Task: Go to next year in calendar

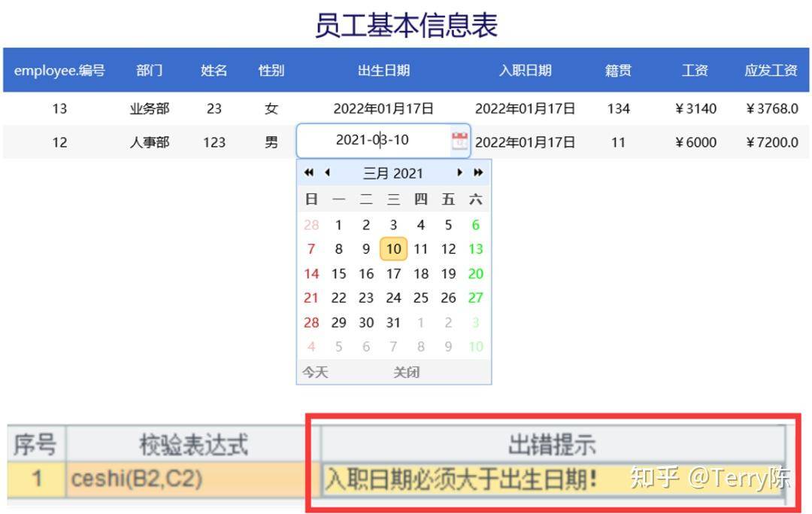Action: tap(478, 172)
